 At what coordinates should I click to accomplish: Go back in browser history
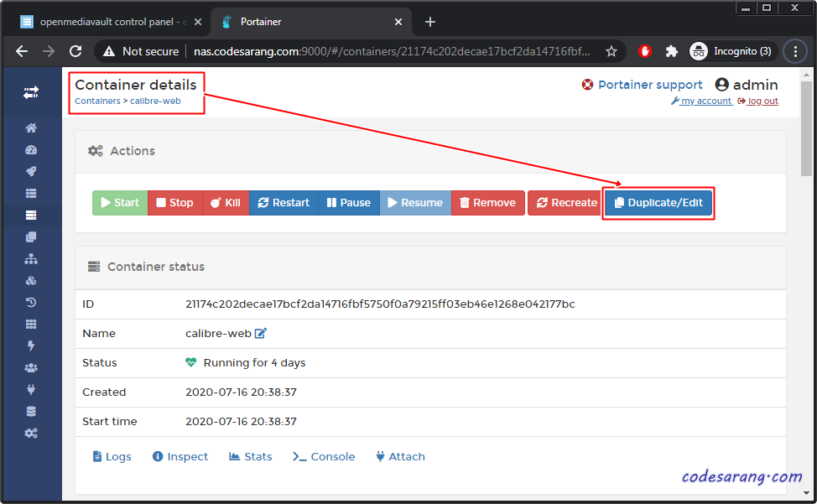pos(22,51)
